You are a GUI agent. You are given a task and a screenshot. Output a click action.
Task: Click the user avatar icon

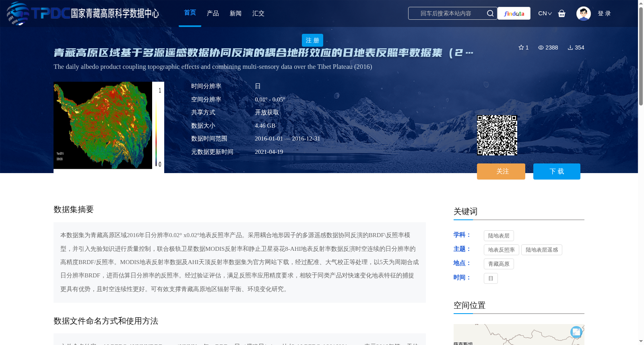pos(584,13)
